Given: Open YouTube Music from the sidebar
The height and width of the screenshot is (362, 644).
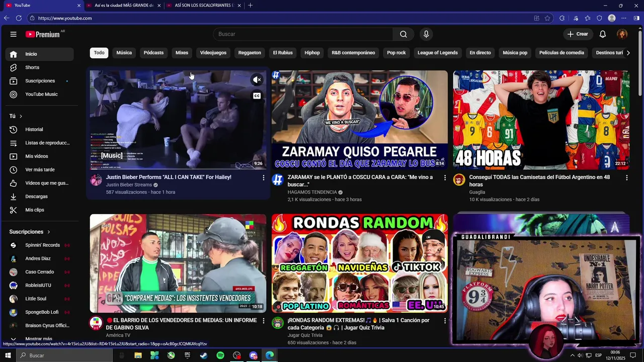Looking at the screenshot, I should coord(39,94).
